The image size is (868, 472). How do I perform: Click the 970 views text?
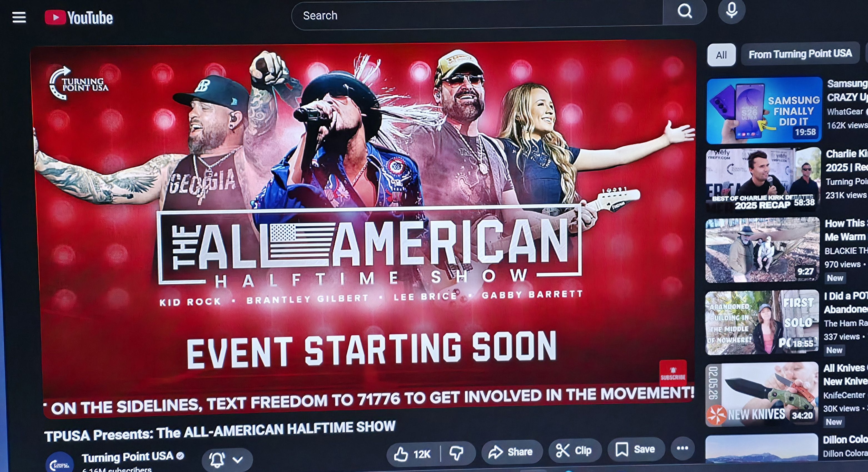(x=842, y=264)
